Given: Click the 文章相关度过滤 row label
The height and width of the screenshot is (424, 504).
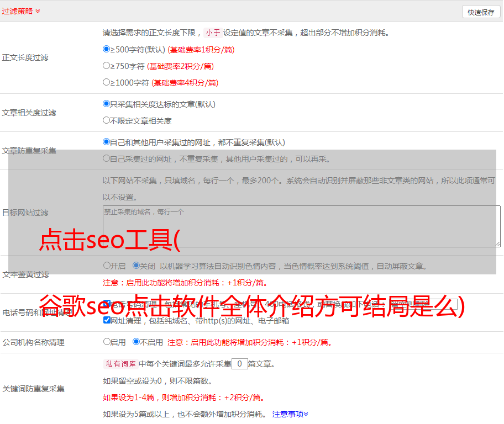Looking at the screenshot, I should click(29, 113).
